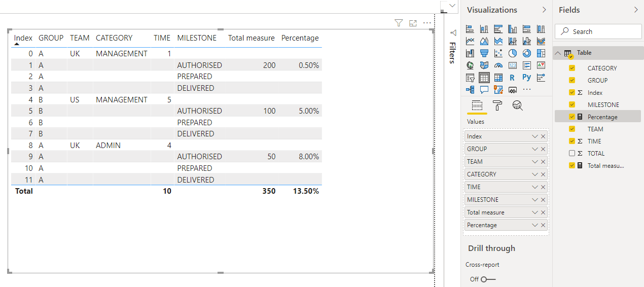Check the TOTAL field checkbox
Image resolution: width=644 pixels, height=287 pixels.
pyautogui.click(x=572, y=153)
